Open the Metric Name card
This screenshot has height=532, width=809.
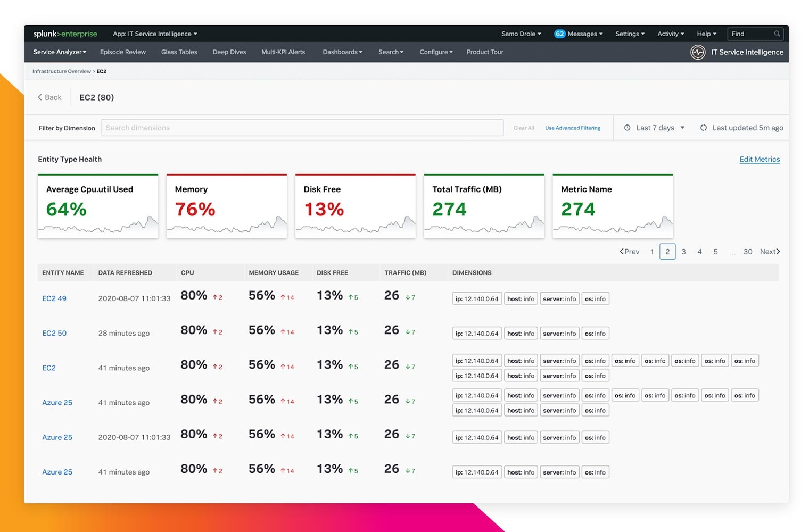tap(613, 206)
